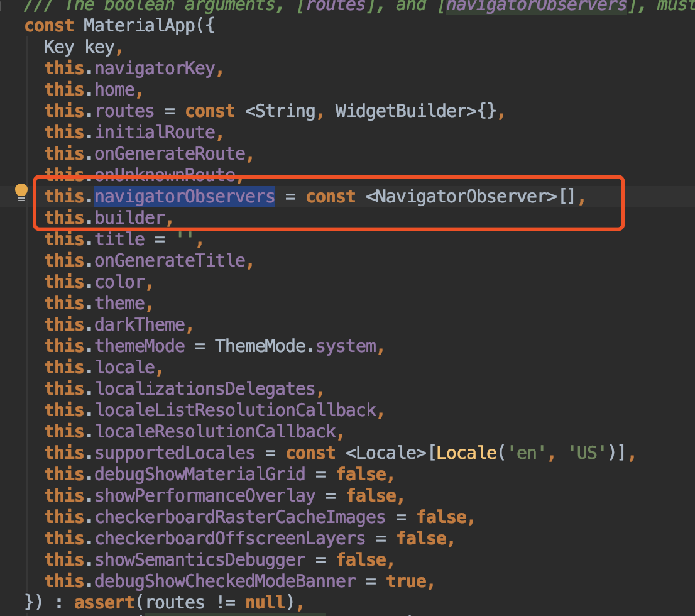Click '[navigatorObservers]' in the doc comment
695x616 pixels.
pos(537,6)
